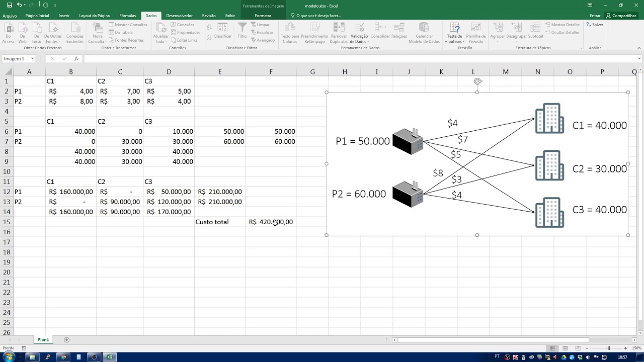Open Gerenciar Modelo de Dados
The width and height of the screenshot is (644, 362).
424,33
